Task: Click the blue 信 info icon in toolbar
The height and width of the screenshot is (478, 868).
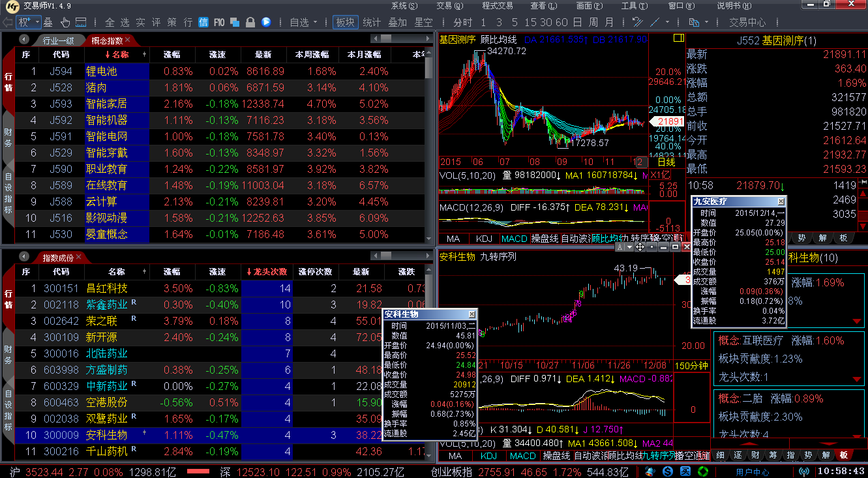Action: point(203,22)
